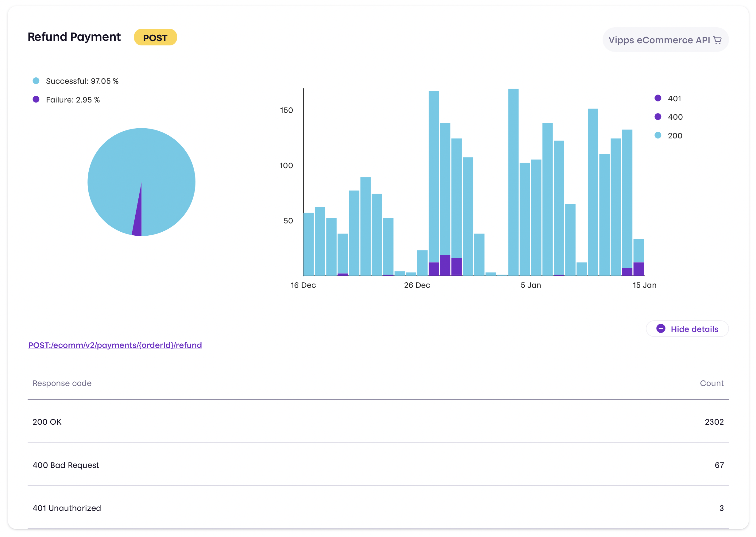
Task: Click the minus icon in Hide details button
Action: click(661, 329)
